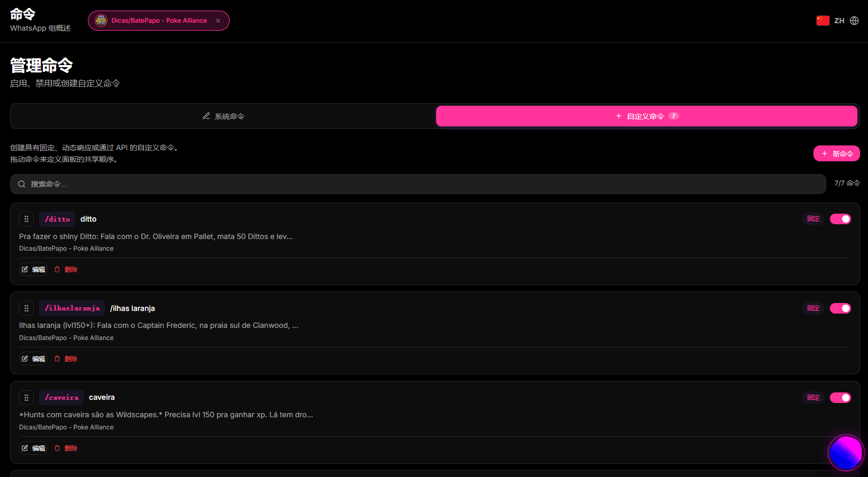Click the drag handle for /ditto command
This screenshot has width=868, height=477.
tap(26, 219)
